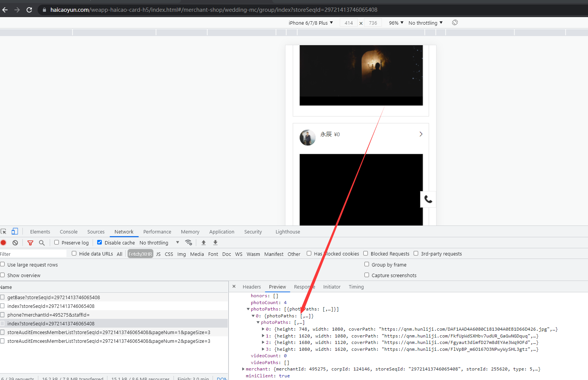The height and width of the screenshot is (380, 588).
Task: Open the Sources panel
Action: coord(96,232)
